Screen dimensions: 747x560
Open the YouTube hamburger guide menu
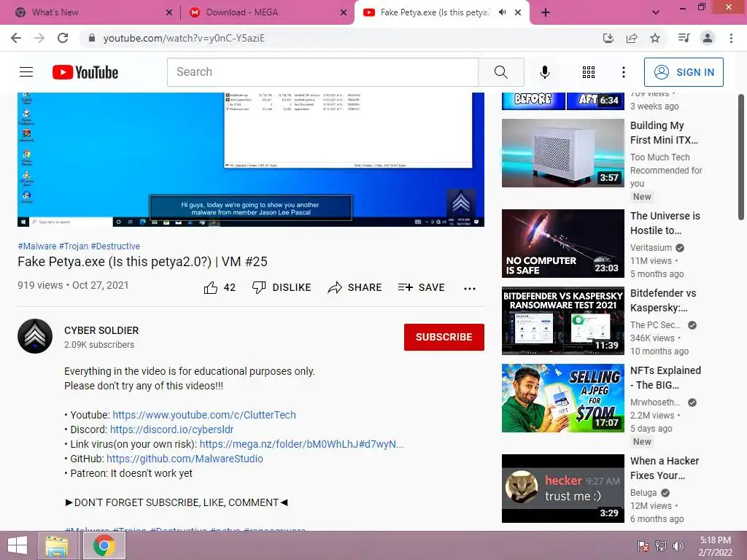[26, 72]
